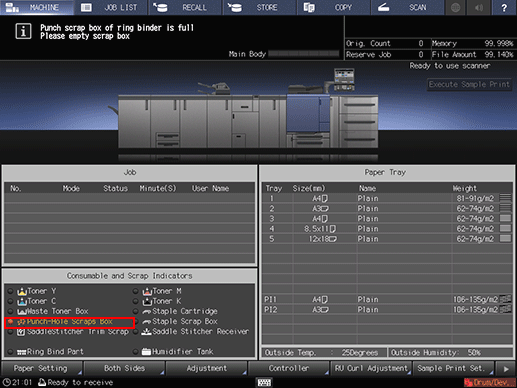Click the Drum/Dev warning indicator
Image resolution: width=517 pixels, height=388 pixels.
488,382
